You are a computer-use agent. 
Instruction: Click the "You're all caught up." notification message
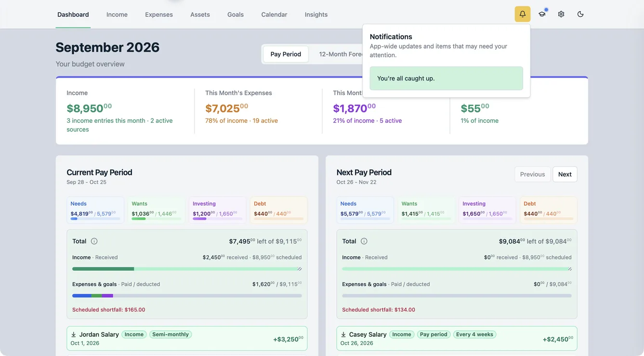click(447, 78)
